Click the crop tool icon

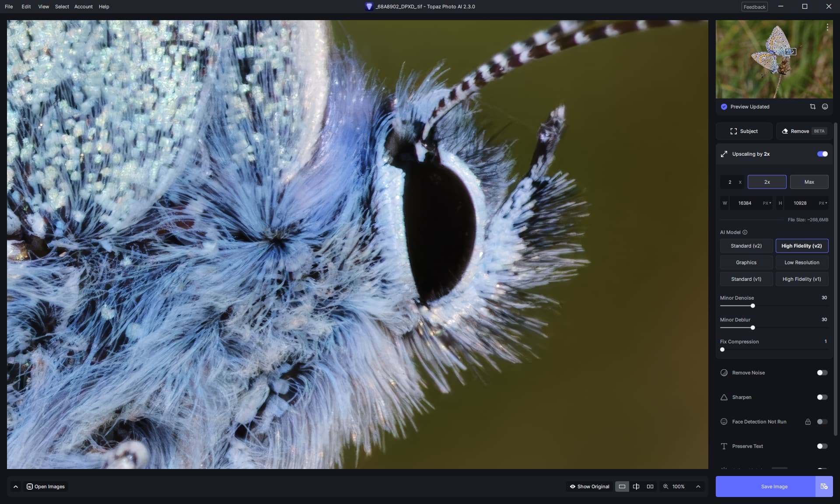(x=812, y=107)
